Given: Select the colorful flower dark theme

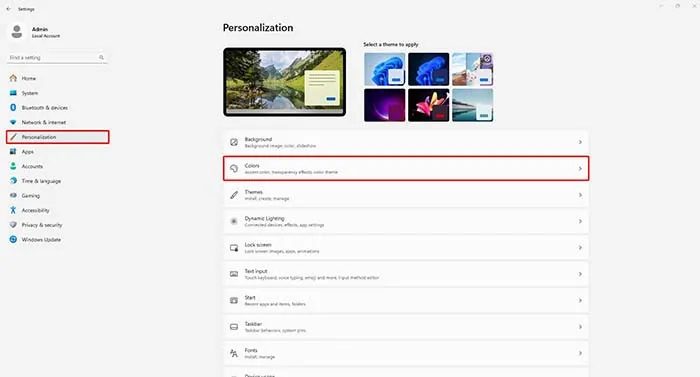Looking at the screenshot, I should tap(429, 105).
